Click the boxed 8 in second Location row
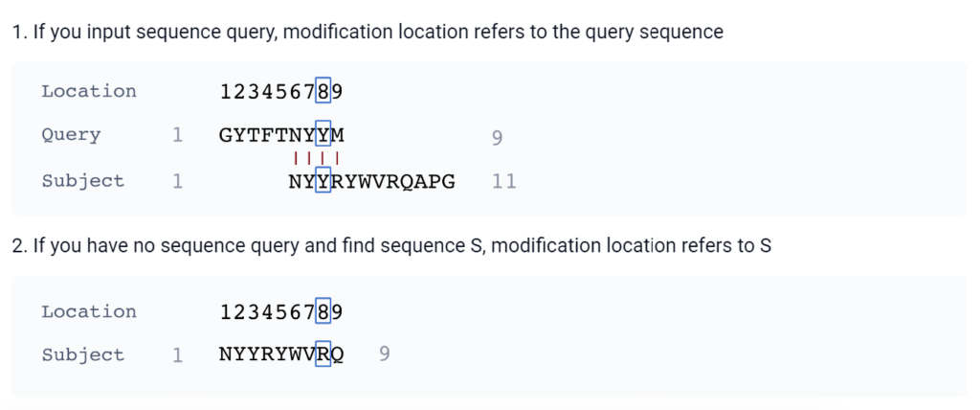 coord(323,311)
